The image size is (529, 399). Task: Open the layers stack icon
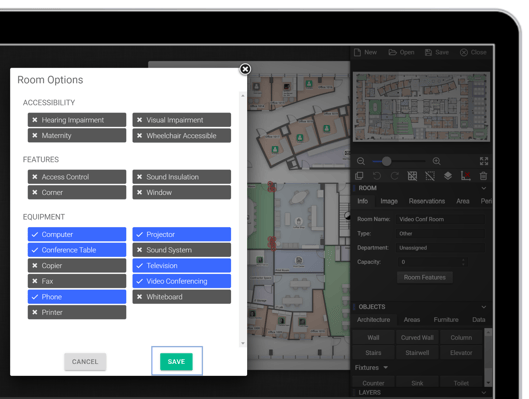pyautogui.click(x=448, y=176)
